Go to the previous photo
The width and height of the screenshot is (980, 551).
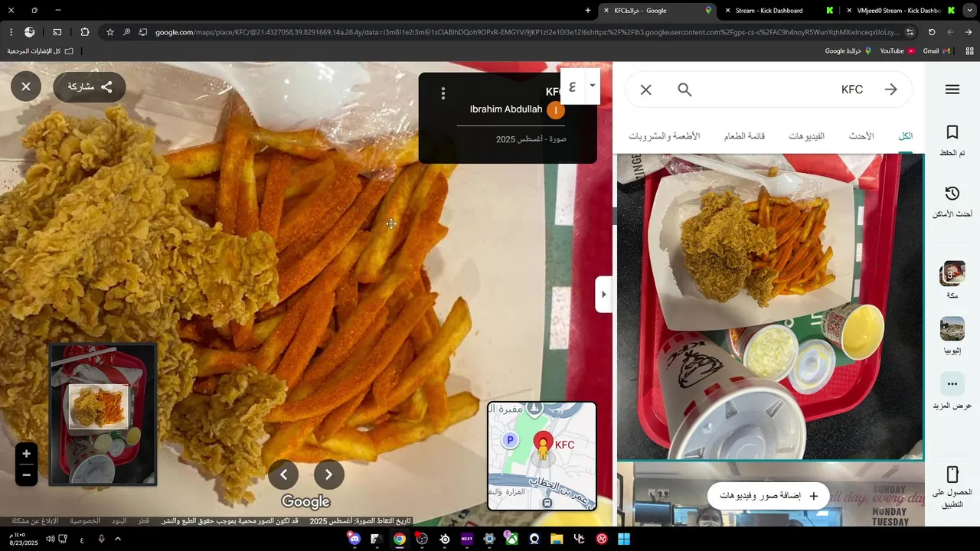tap(283, 474)
